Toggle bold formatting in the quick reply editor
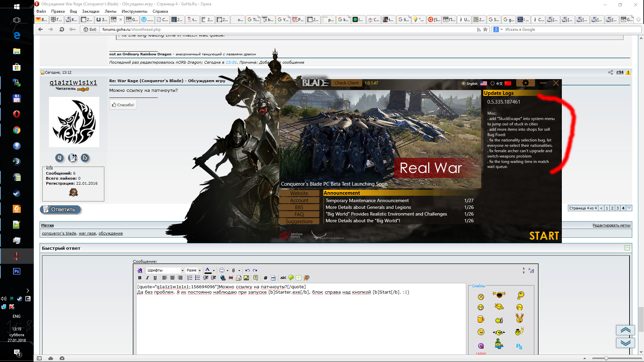This screenshot has height=362, width=644. tap(140, 278)
